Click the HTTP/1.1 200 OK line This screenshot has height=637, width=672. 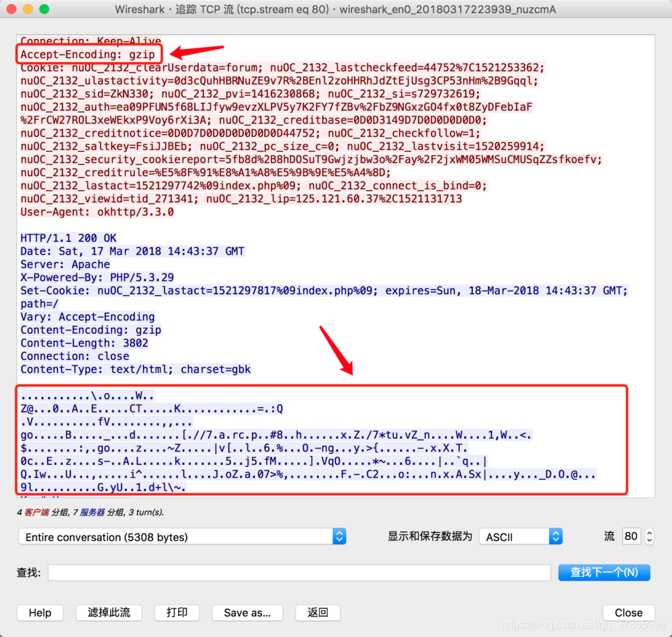pos(69,238)
